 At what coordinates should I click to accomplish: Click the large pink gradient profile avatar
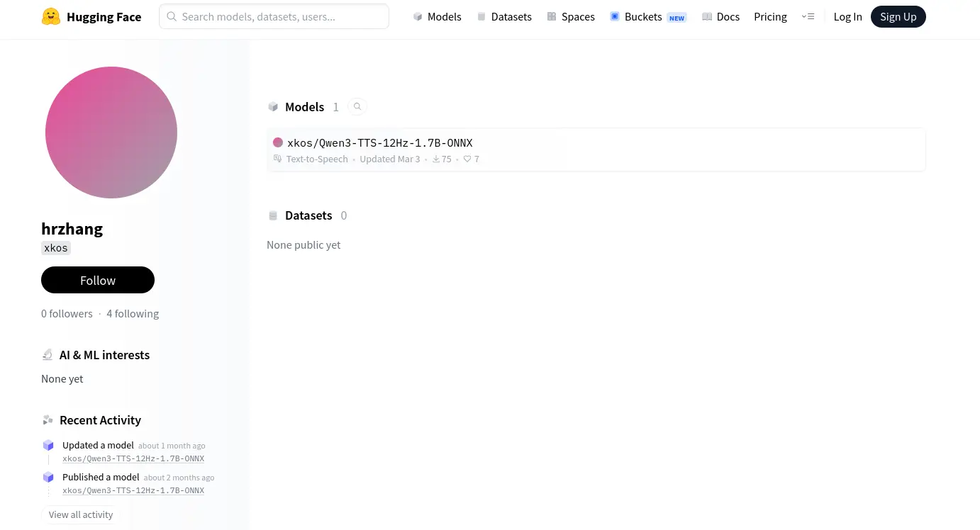111,132
